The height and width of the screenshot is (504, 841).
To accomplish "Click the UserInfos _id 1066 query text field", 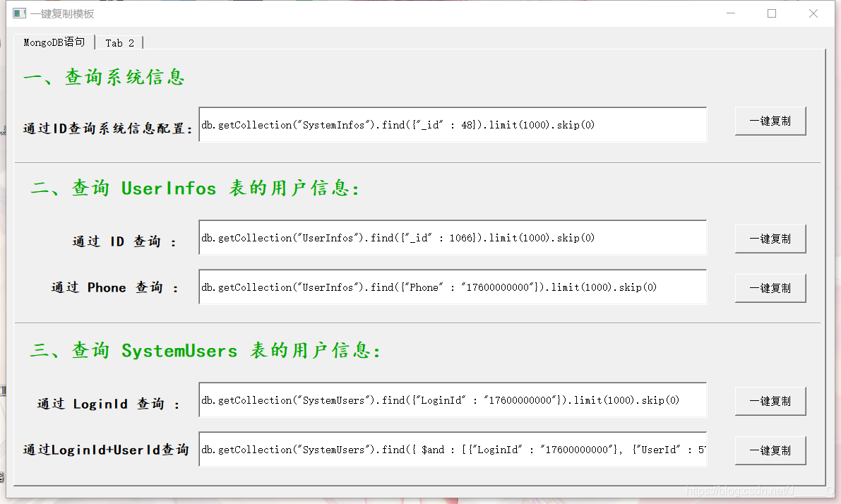I will click(x=452, y=238).
